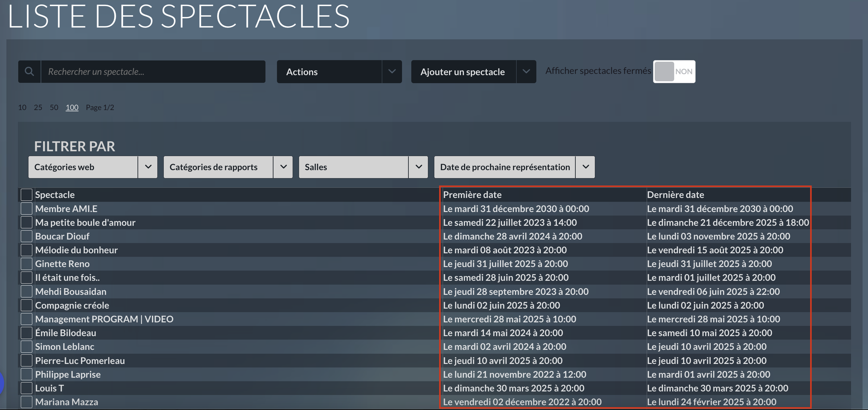Screen dimensions: 868x410
Task: Click the search magnifier icon
Action: coord(29,71)
